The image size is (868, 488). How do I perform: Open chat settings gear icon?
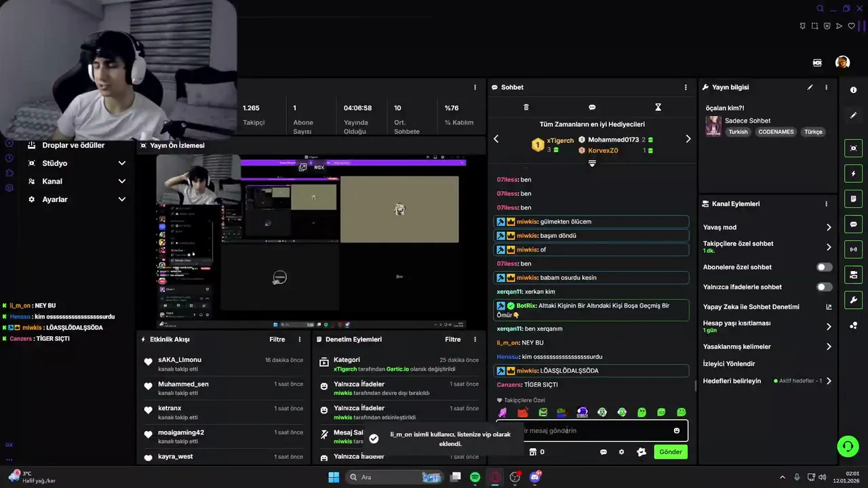[x=621, y=452]
